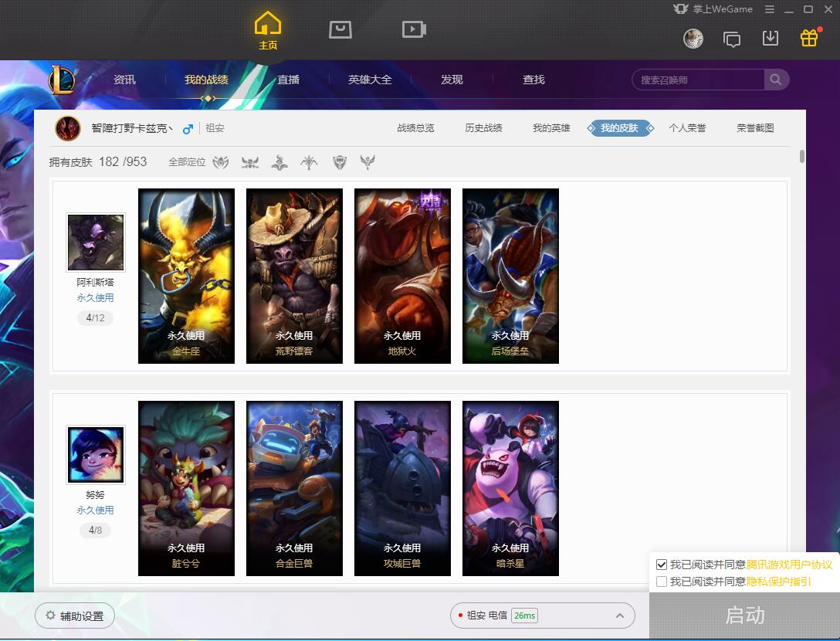The image size is (840, 641).
Task: Check 隐私保护指引 agreement checkbox
Action: 662,582
